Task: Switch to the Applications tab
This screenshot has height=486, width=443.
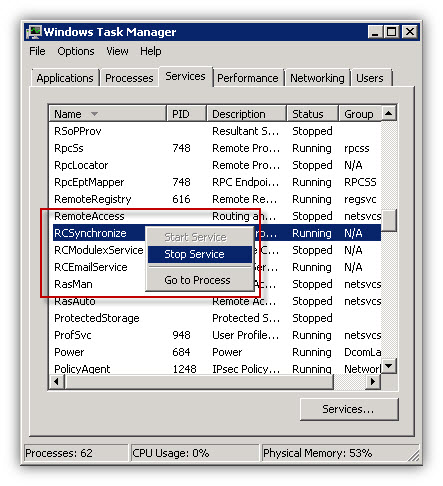Action: [65, 78]
